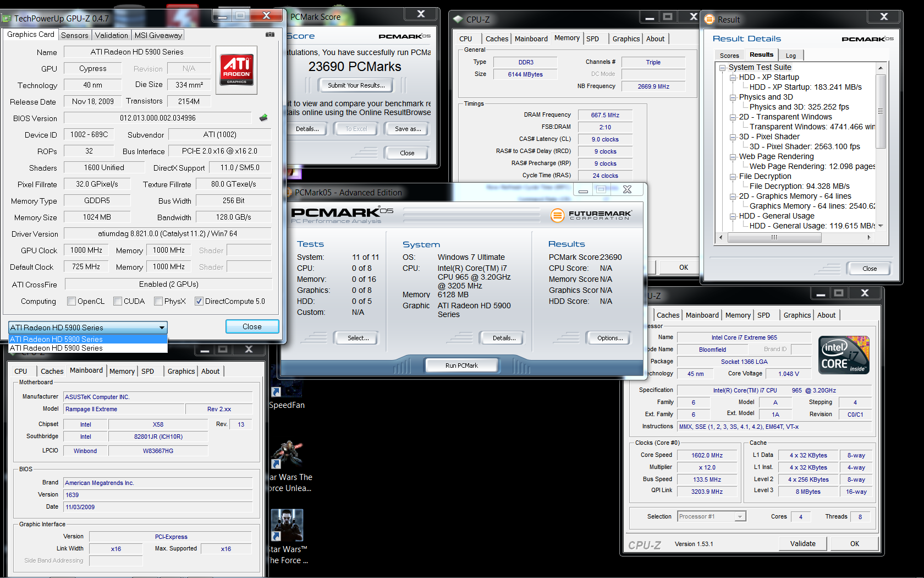This screenshot has width=924, height=578.
Task: Enable the CUDA checkbox
Action: click(x=117, y=301)
